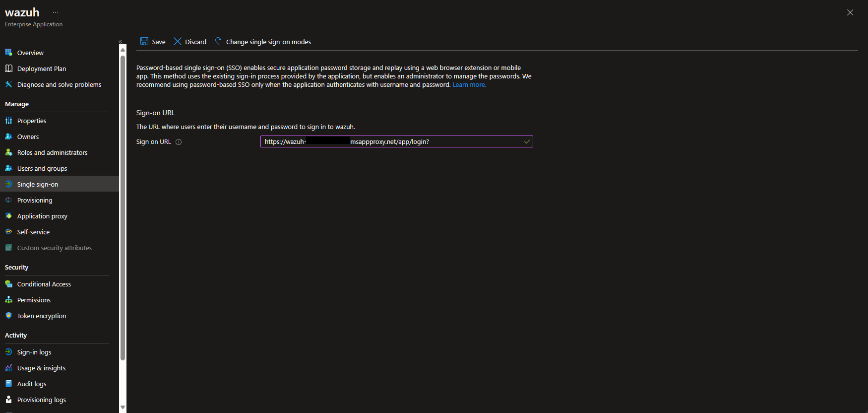Click Change single sign-on modes text
This screenshot has width=868, height=413.
[268, 42]
